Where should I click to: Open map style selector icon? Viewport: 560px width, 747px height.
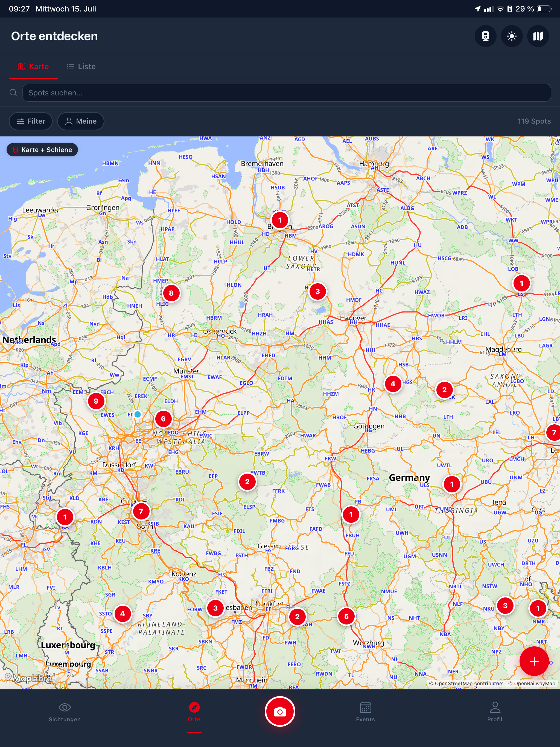(538, 36)
